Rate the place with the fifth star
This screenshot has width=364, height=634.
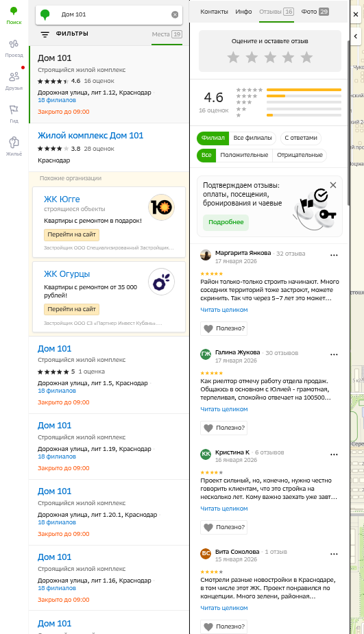(306, 57)
